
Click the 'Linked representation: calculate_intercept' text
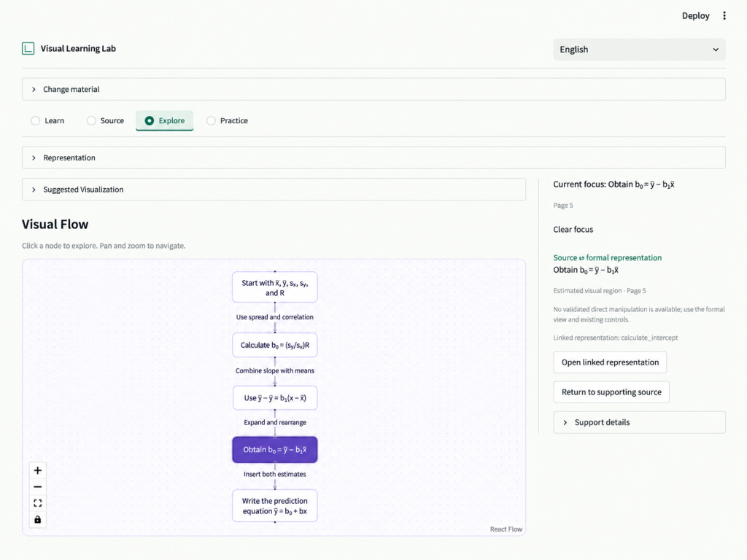pos(616,338)
